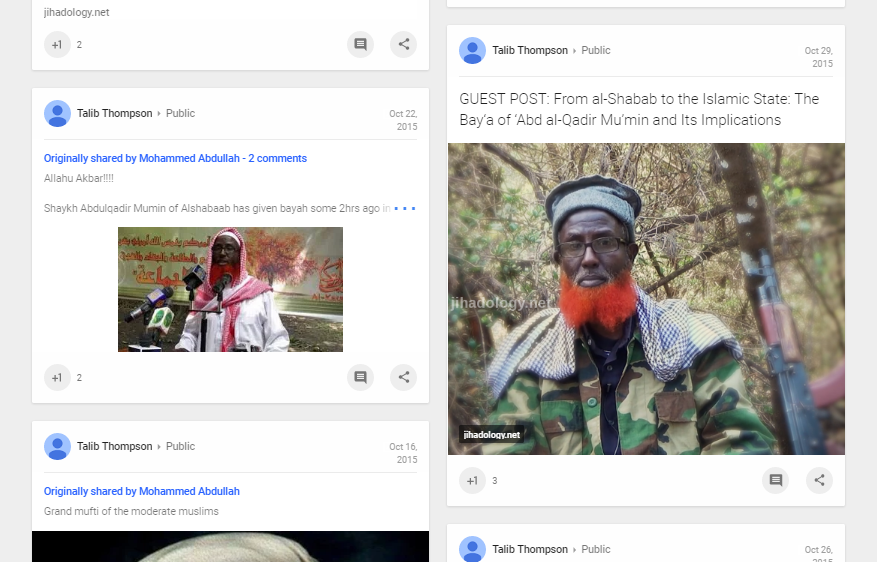Screen dimensions: 877x562
Task: Share the Oct 22 post
Action: [403, 377]
